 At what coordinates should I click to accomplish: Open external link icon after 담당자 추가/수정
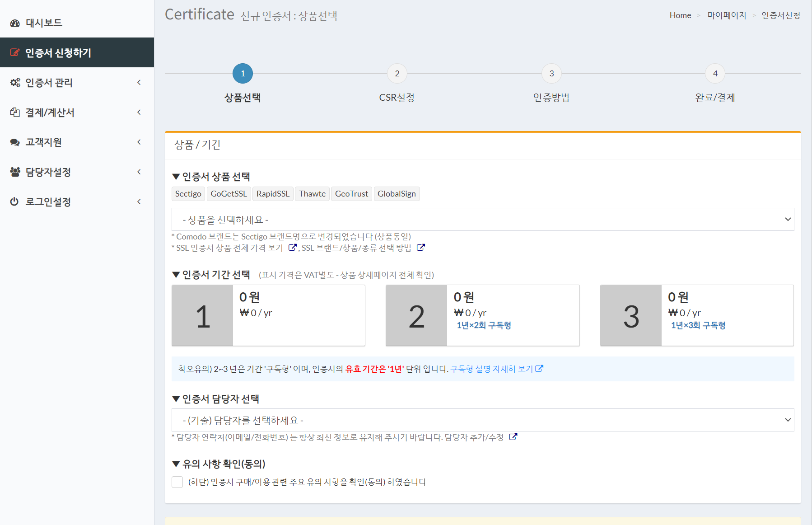pos(513,436)
